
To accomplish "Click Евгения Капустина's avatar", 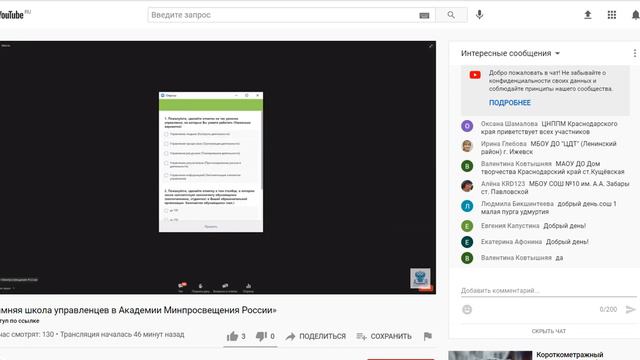I will tap(467, 226).
